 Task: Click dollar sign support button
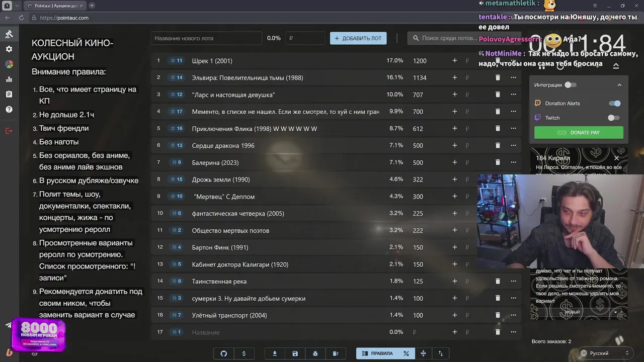(244, 353)
